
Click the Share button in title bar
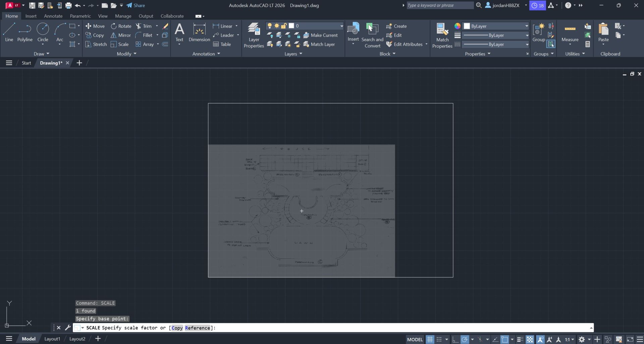[136, 5]
